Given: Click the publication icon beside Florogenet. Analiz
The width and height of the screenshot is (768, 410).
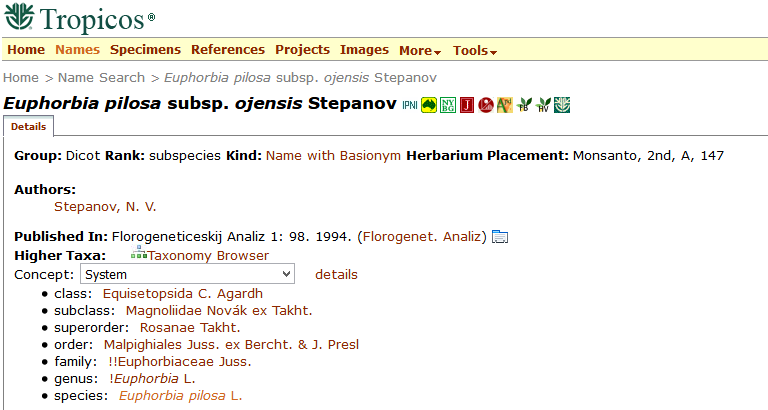Looking at the screenshot, I should pyautogui.click(x=500, y=237).
